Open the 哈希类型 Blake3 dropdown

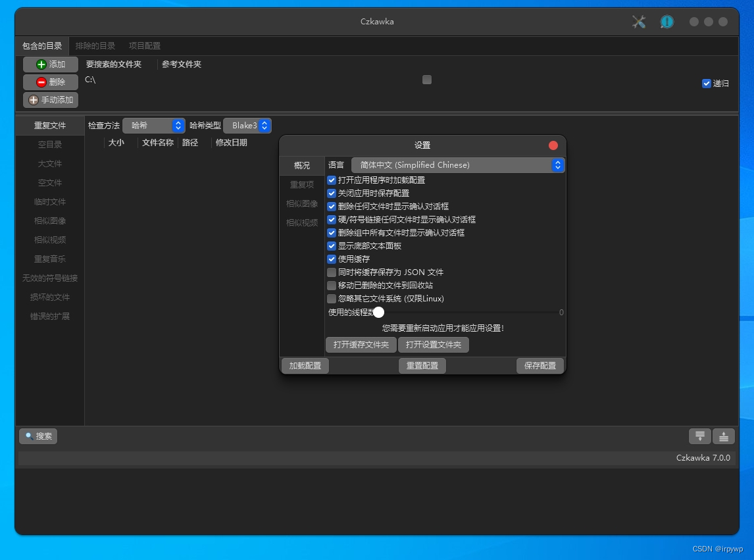(x=247, y=126)
